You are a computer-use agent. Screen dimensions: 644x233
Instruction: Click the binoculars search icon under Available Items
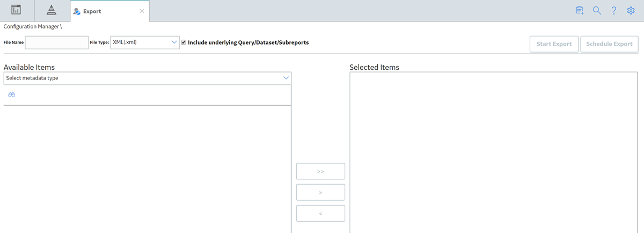click(11, 94)
